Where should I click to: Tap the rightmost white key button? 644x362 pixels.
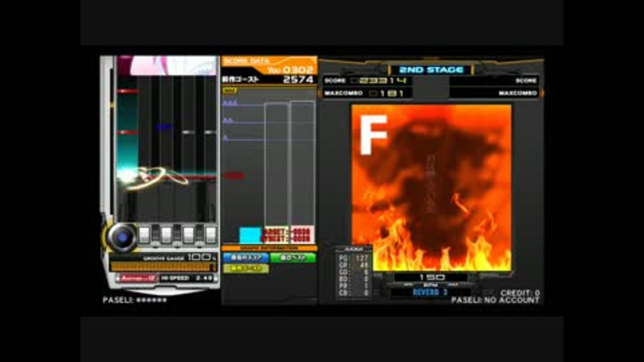point(211,235)
